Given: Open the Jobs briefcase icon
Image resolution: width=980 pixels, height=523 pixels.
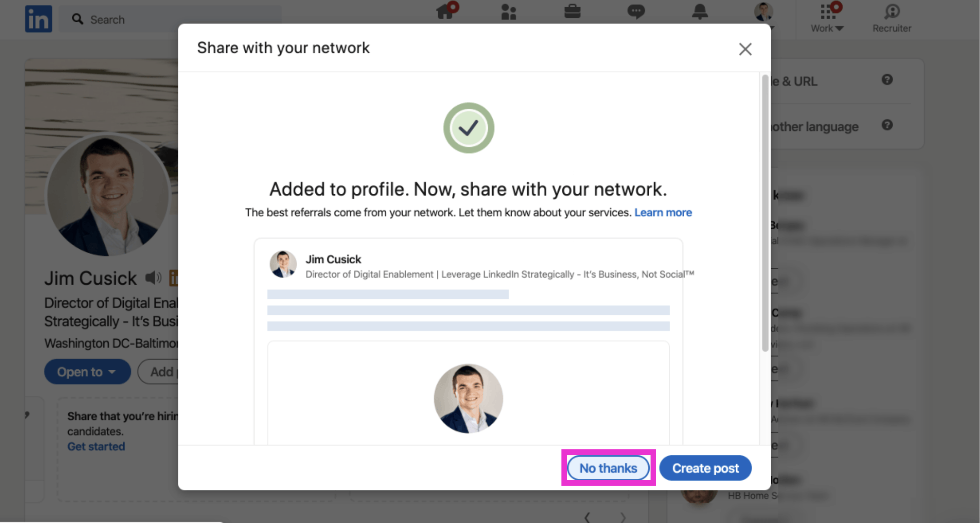Looking at the screenshot, I should [572, 11].
